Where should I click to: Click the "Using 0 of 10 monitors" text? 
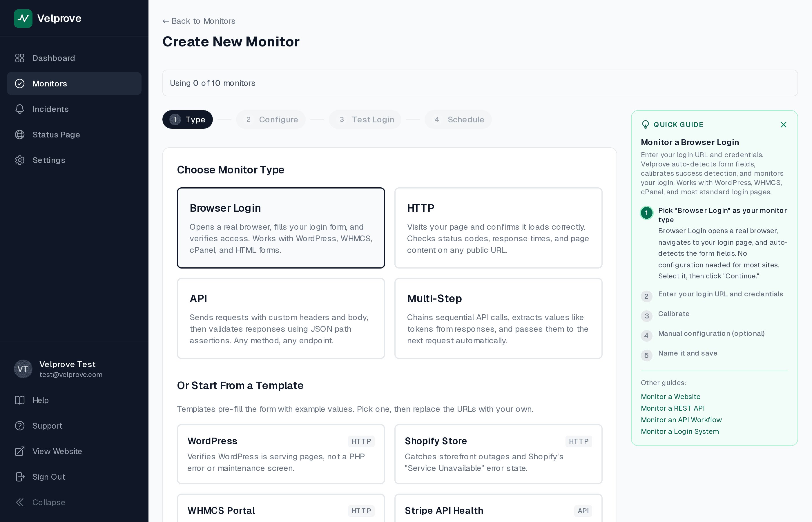213,83
